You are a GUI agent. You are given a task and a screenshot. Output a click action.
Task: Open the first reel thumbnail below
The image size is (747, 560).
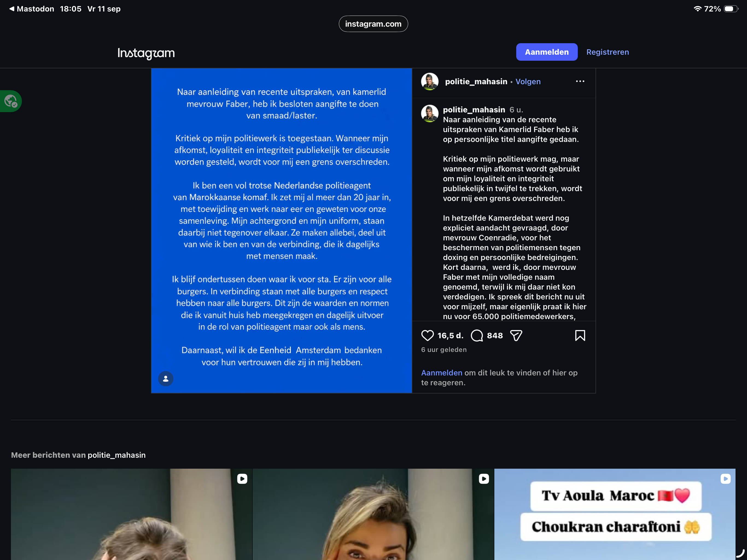tap(131, 514)
